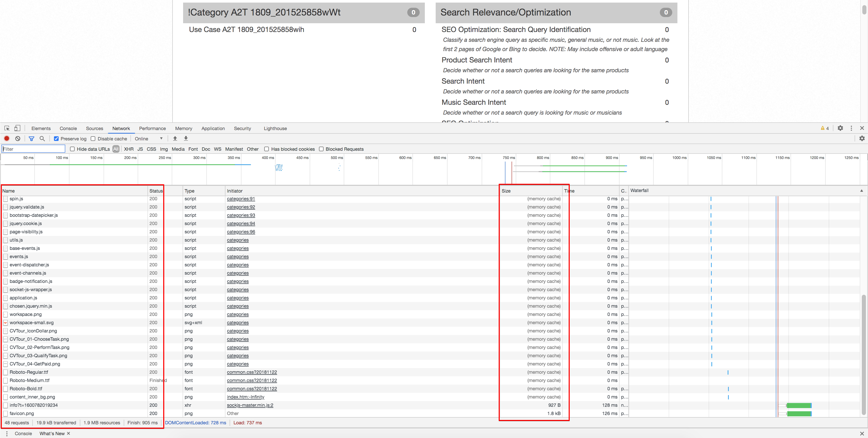Open initiator link categories:91
The height and width of the screenshot is (438, 868).
click(x=241, y=199)
